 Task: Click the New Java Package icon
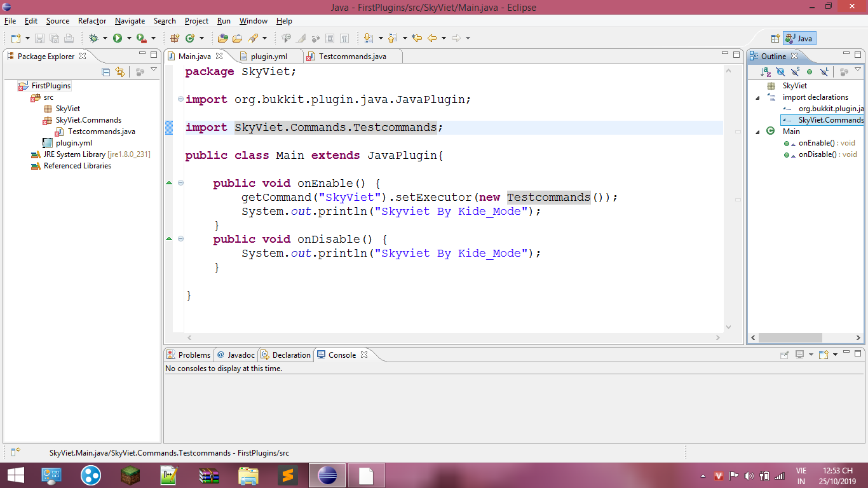175,38
